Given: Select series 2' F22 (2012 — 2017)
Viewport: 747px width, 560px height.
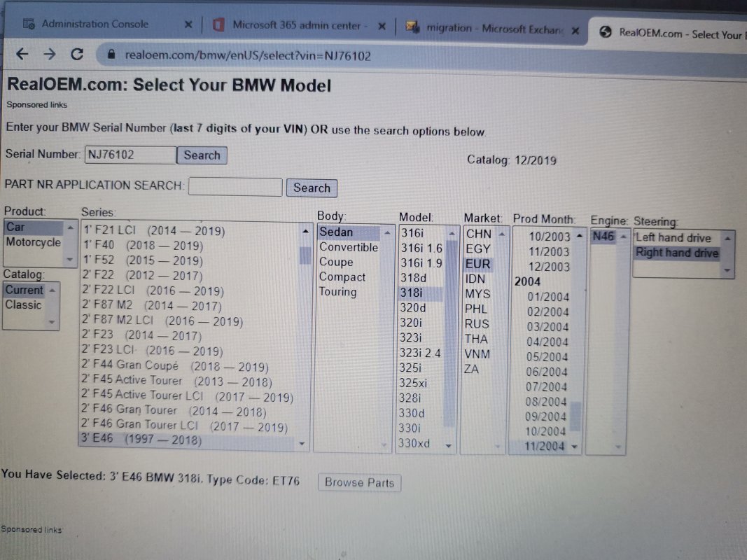Looking at the screenshot, I should click(190, 276).
